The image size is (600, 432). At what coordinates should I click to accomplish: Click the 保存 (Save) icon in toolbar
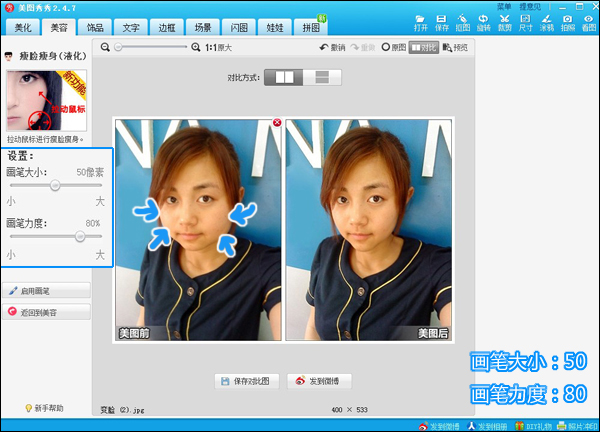pyautogui.click(x=442, y=22)
